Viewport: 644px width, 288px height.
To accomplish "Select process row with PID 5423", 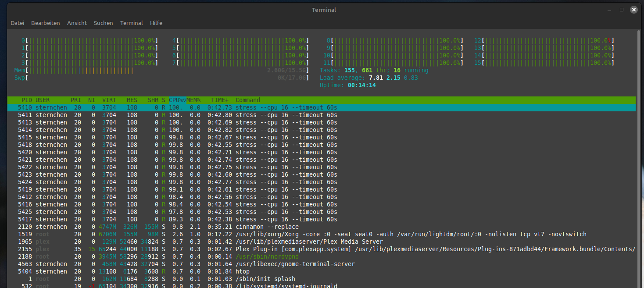I will point(322,174).
